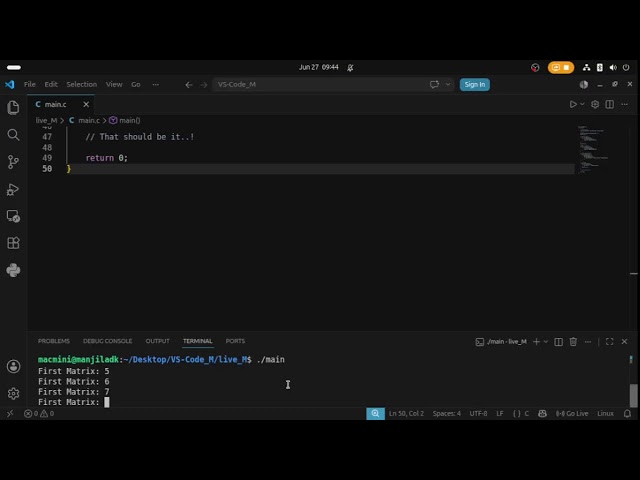This screenshot has width=640, height=480.
Task: Open the Search view in activity bar
Action: coord(13,135)
